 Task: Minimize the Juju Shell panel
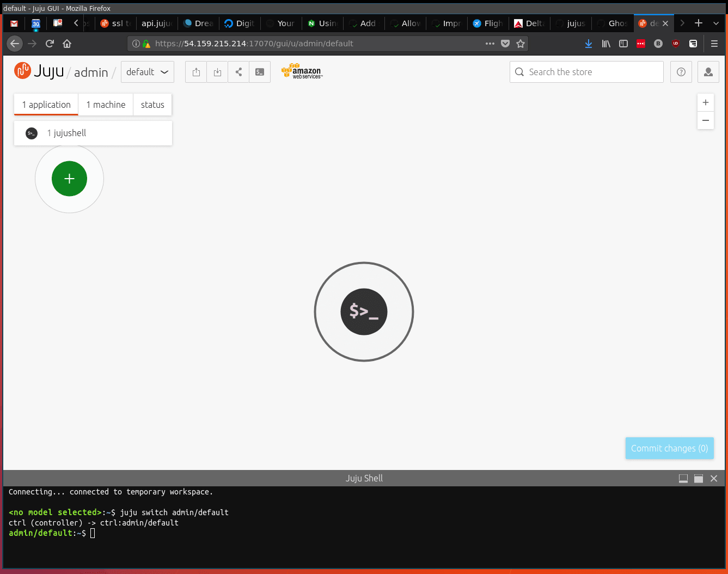(x=683, y=478)
